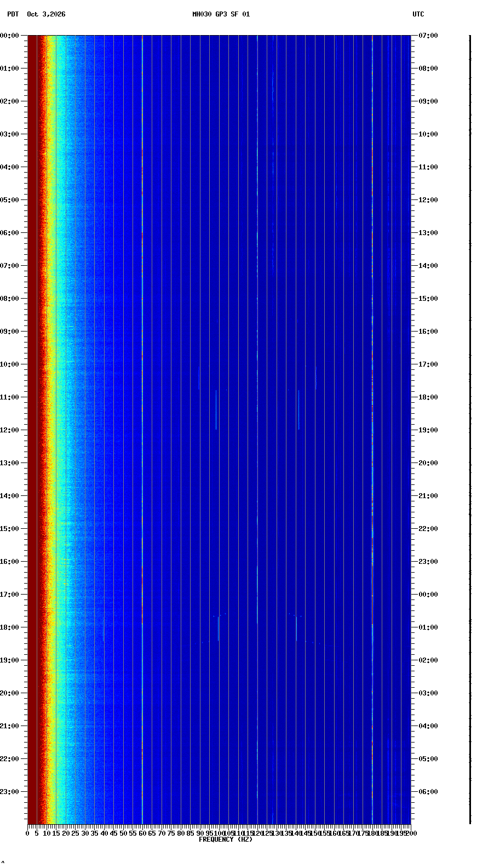Click the 01:00 PDT time label

click(9, 68)
